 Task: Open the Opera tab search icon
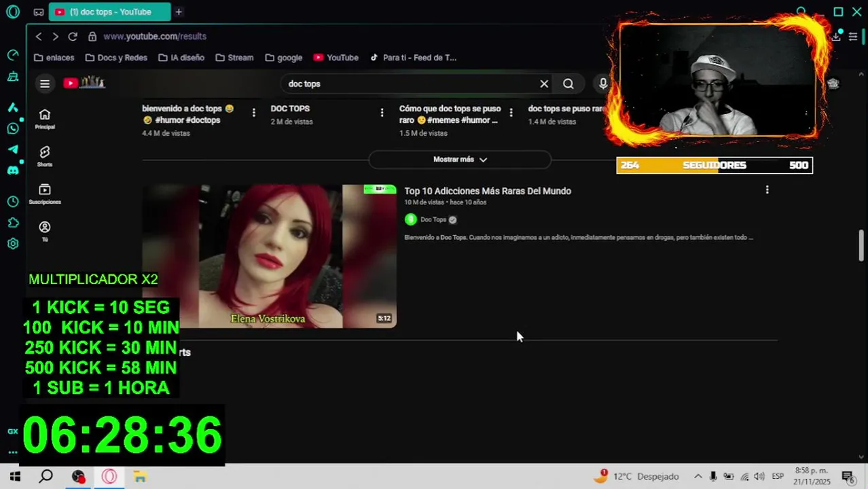802,12
